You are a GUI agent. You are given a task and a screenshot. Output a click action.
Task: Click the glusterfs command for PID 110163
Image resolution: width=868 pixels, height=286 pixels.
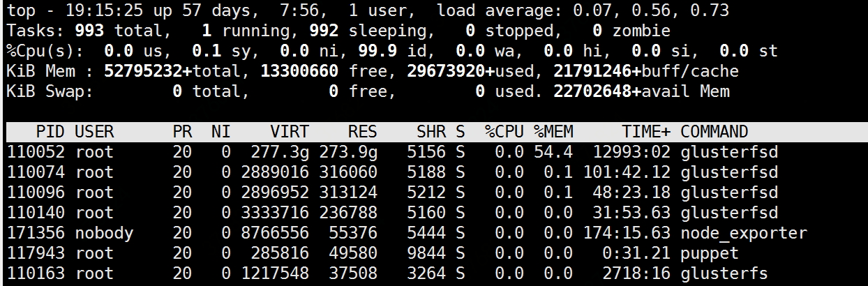(x=724, y=273)
